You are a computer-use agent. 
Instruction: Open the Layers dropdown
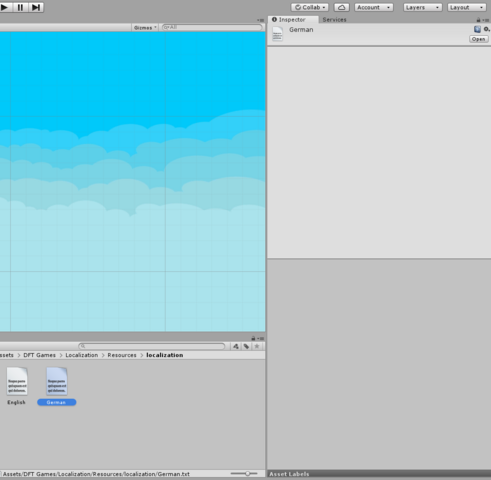coord(422,7)
